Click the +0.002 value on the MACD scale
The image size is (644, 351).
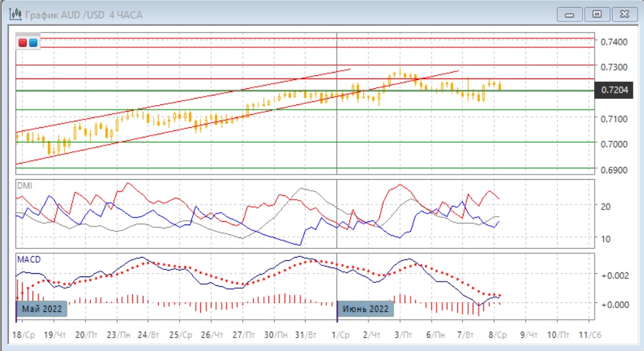(x=615, y=275)
